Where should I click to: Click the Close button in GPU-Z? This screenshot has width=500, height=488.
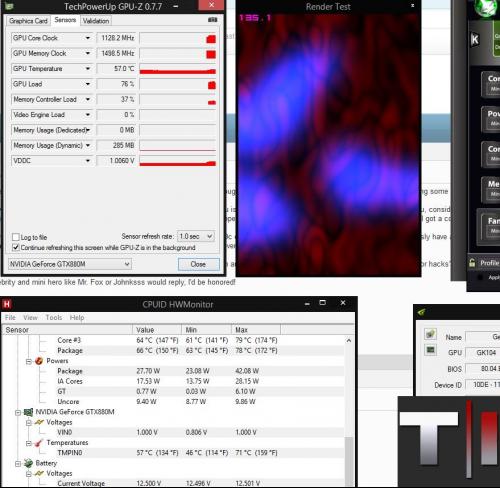click(x=199, y=264)
